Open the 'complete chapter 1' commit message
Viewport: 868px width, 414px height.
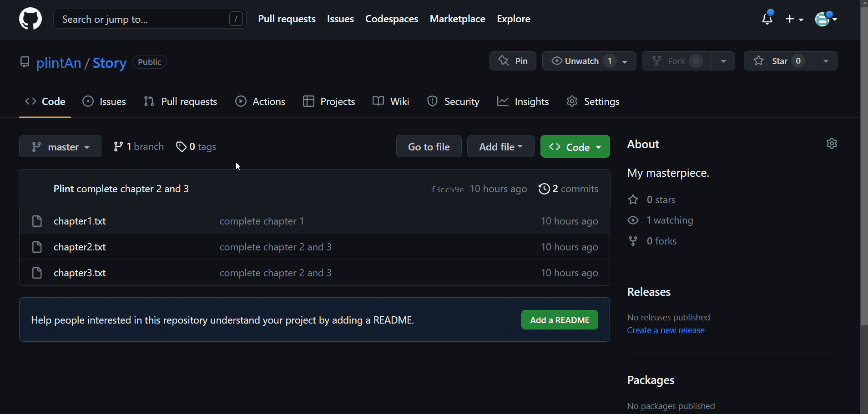tap(262, 221)
